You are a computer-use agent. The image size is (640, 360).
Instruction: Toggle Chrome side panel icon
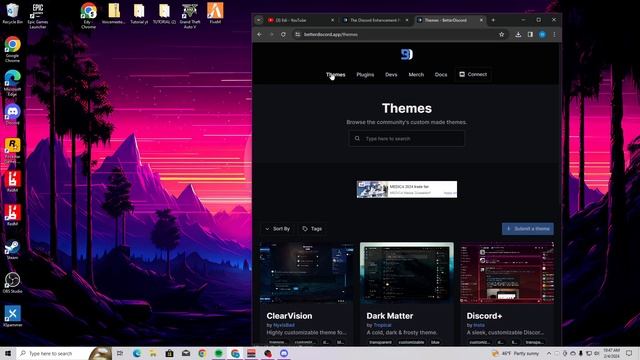click(x=530, y=34)
